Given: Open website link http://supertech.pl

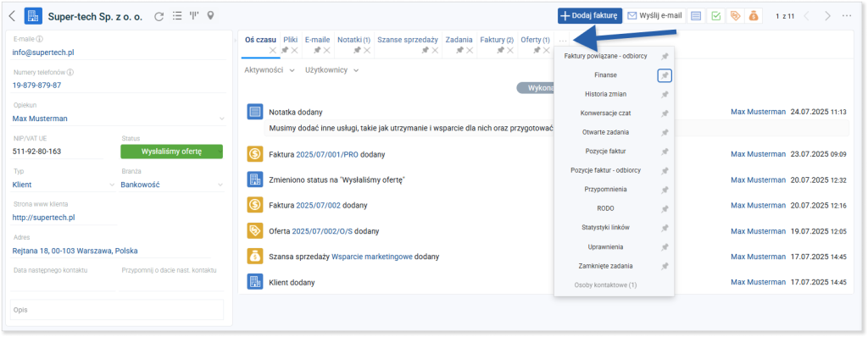Looking at the screenshot, I should (x=43, y=218).
